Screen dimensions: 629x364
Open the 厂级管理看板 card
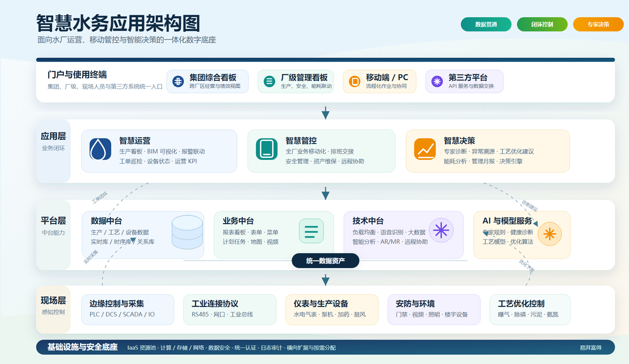coord(296,82)
